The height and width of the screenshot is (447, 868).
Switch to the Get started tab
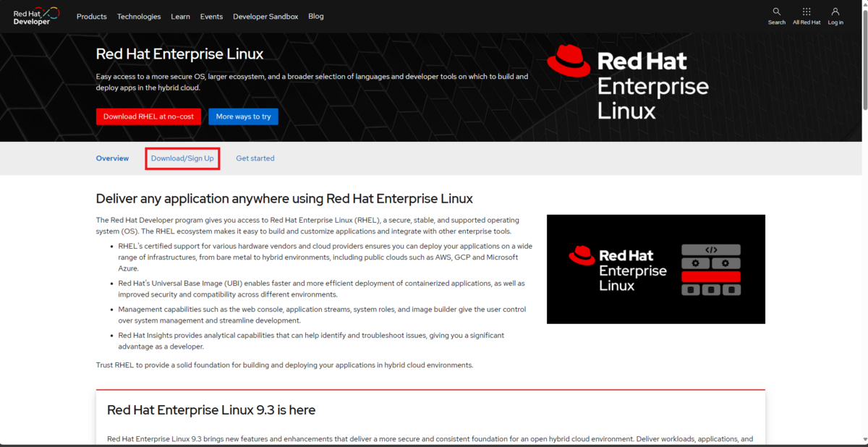pos(255,158)
